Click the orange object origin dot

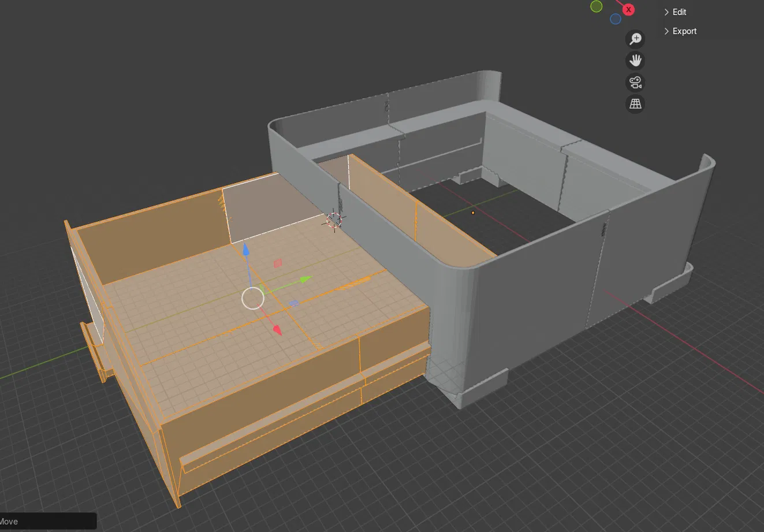click(473, 213)
